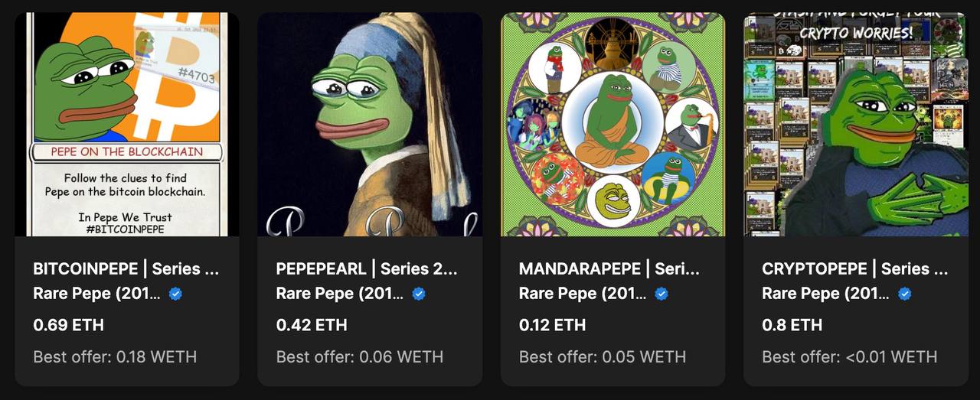Click verified checkmark on CRYPTOPEPE card
Viewport: 980px width, 400px height.
pos(904,294)
